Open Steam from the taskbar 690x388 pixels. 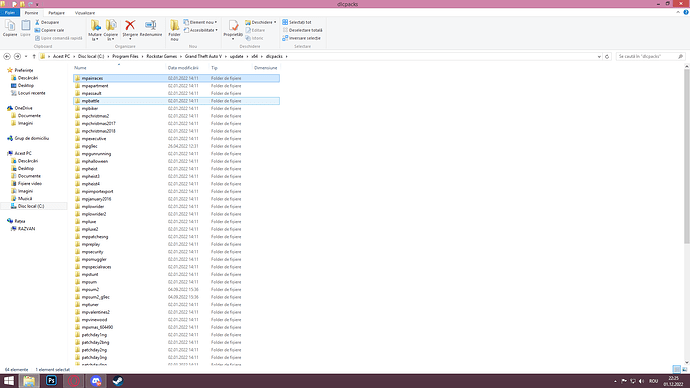pos(117,381)
